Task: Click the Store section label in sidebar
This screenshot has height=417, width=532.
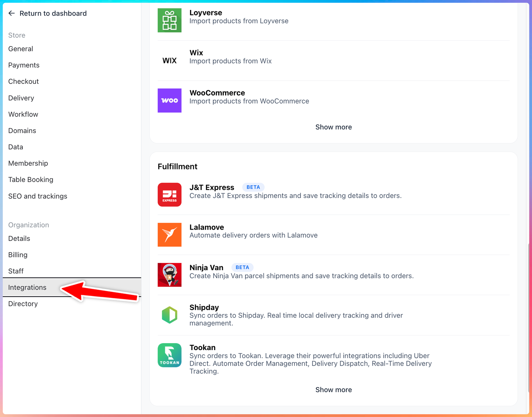Action: coord(17,35)
